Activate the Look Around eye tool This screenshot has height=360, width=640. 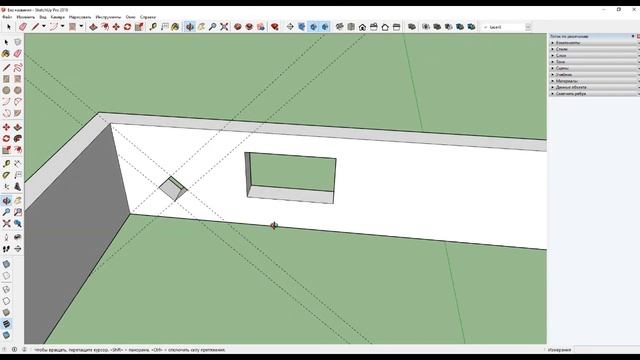pos(18,237)
